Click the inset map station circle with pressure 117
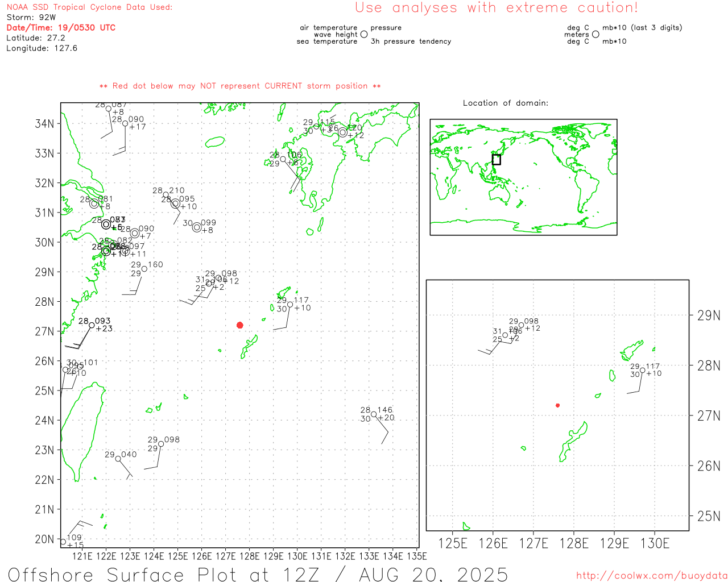The image size is (728, 582). tap(643, 371)
